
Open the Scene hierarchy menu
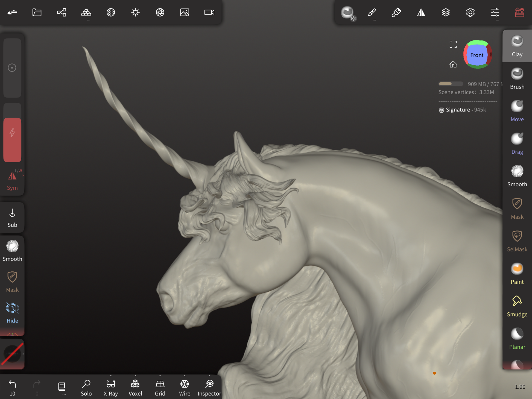[62, 12]
